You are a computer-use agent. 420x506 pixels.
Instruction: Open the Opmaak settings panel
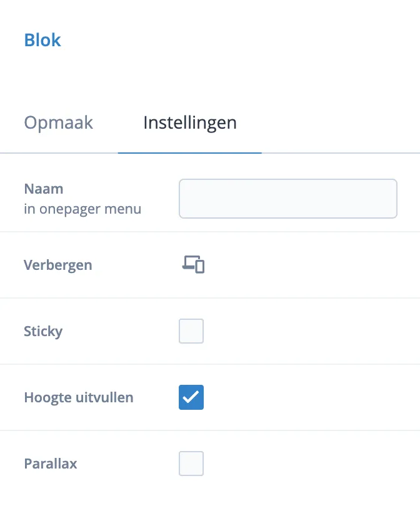58,122
